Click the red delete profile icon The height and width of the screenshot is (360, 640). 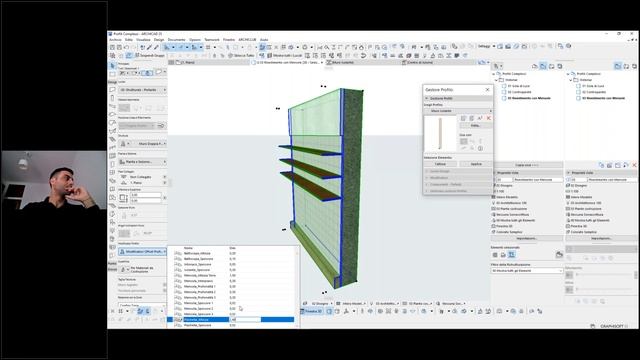(x=489, y=118)
